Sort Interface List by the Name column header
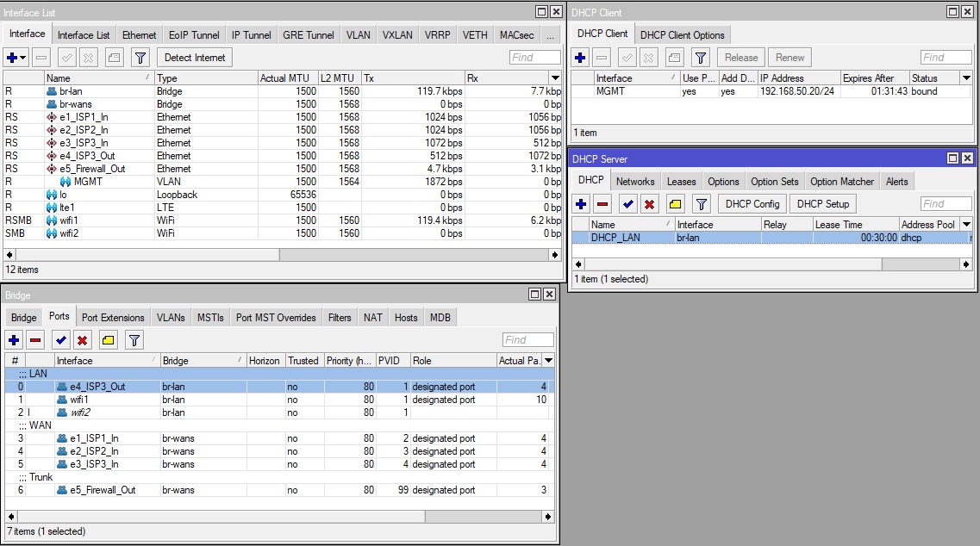Image resolution: width=980 pixels, height=546 pixels. coord(99,78)
